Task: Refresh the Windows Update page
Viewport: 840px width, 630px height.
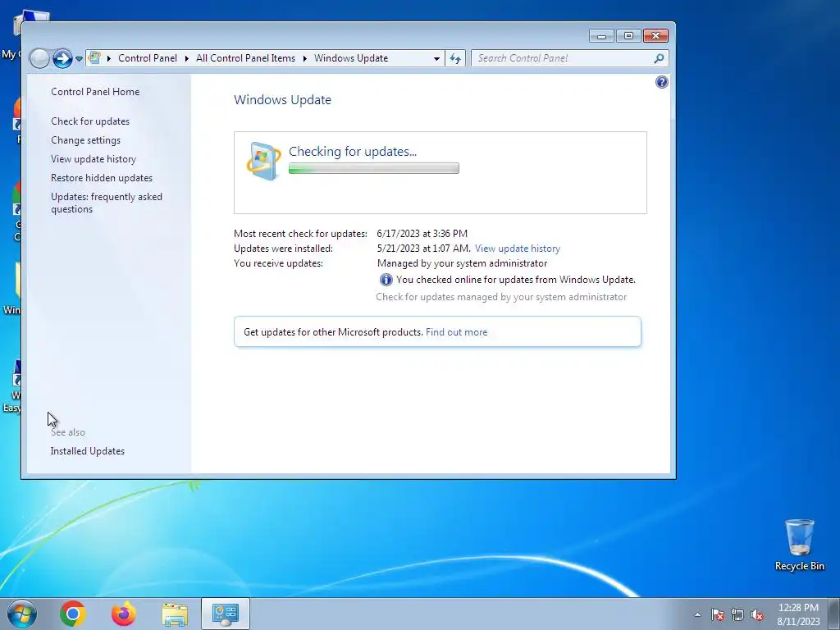Action: coord(454,58)
